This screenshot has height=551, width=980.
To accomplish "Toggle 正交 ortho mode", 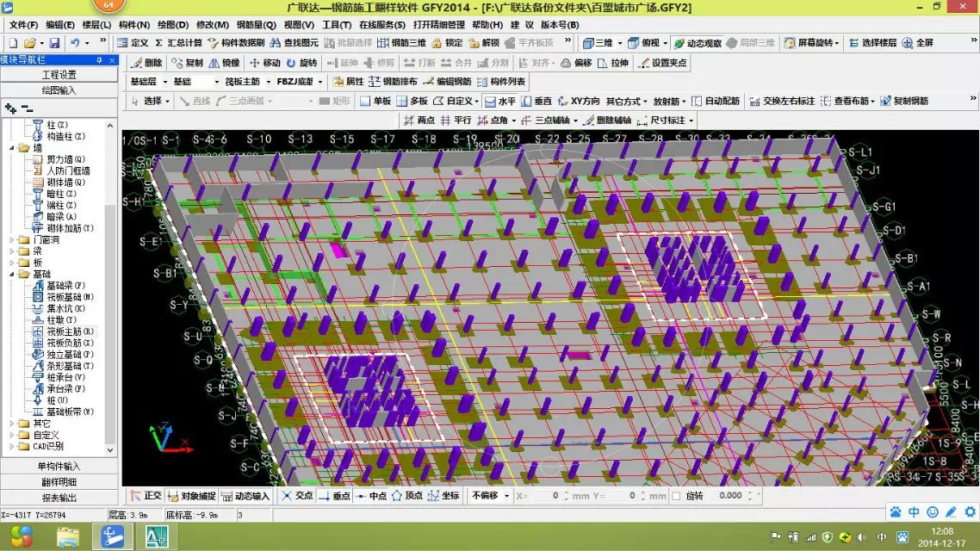I will pos(146,496).
